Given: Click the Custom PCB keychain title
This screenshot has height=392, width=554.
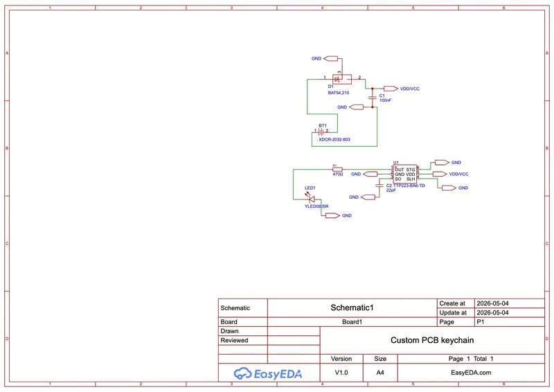Looking at the screenshot, I should click(432, 340).
